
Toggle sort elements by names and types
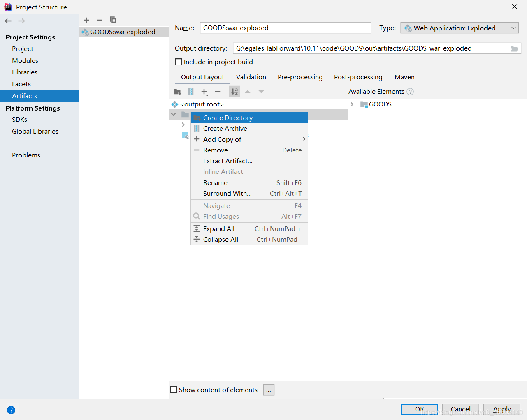[234, 92]
